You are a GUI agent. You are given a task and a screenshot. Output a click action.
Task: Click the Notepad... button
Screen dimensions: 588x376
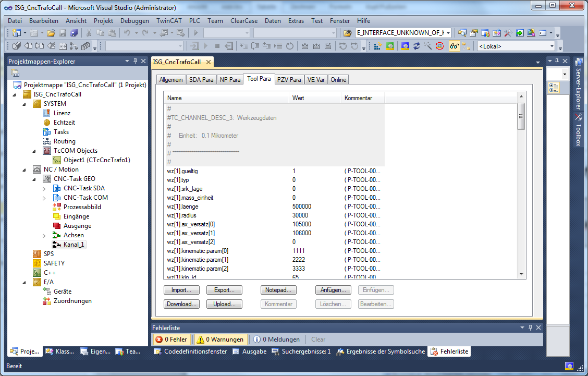(x=279, y=290)
